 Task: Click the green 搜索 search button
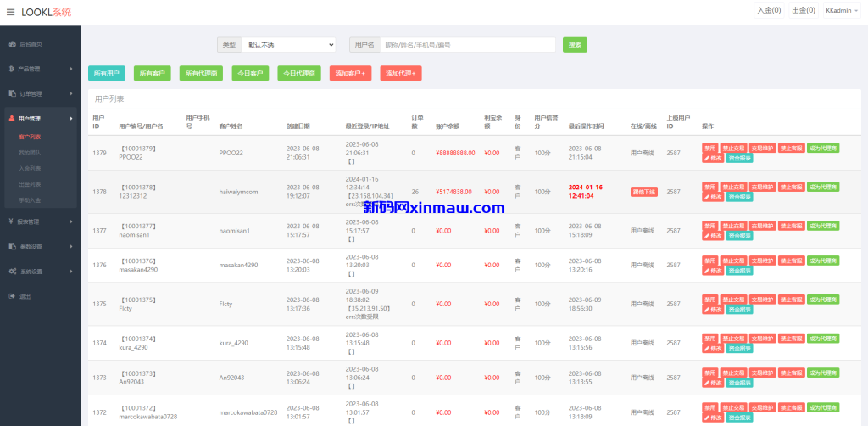pyautogui.click(x=575, y=44)
